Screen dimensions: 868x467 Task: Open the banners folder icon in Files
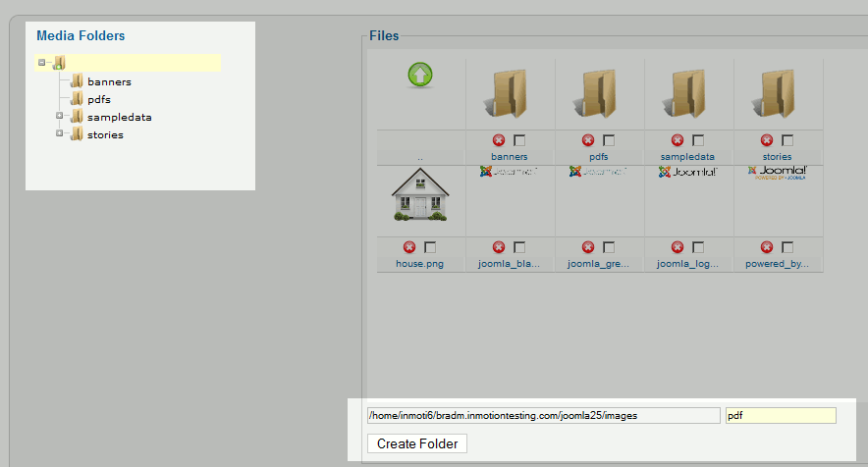coord(506,93)
